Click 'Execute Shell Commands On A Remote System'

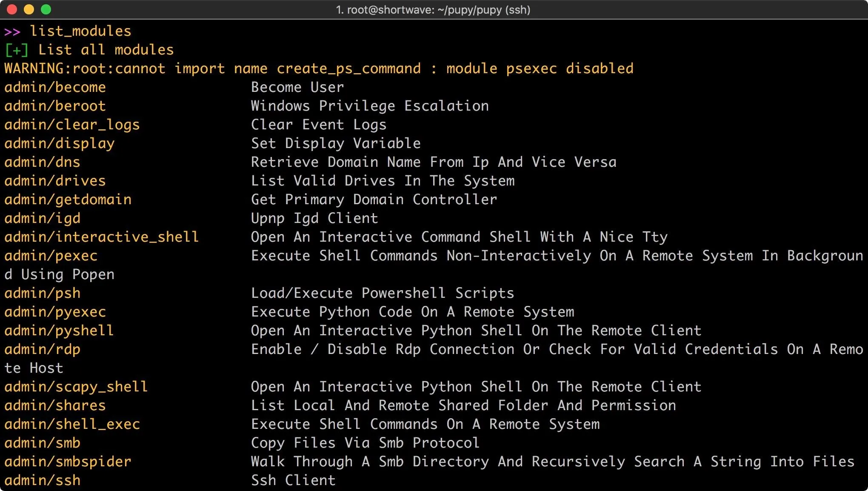click(x=425, y=424)
